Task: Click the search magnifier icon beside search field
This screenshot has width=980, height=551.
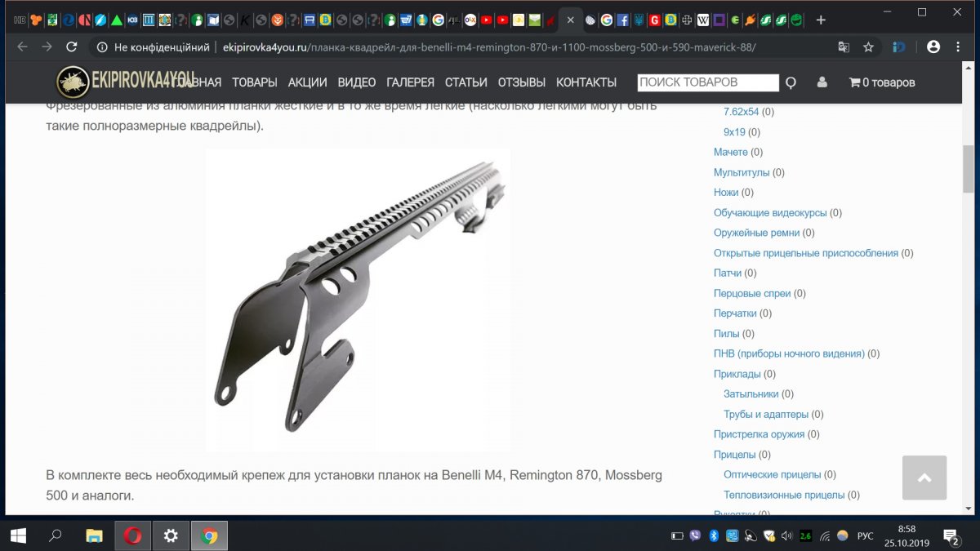Action: click(x=791, y=82)
